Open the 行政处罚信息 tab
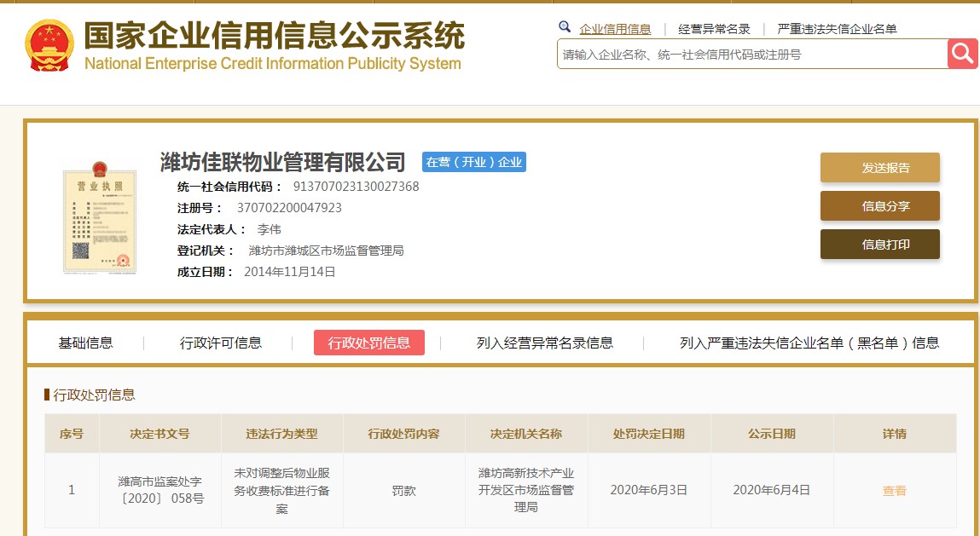This screenshot has width=980, height=536. pyautogui.click(x=369, y=343)
